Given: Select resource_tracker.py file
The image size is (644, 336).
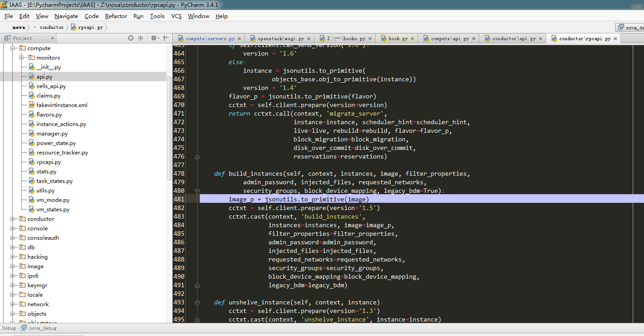Looking at the screenshot, I should coord(62,153).
